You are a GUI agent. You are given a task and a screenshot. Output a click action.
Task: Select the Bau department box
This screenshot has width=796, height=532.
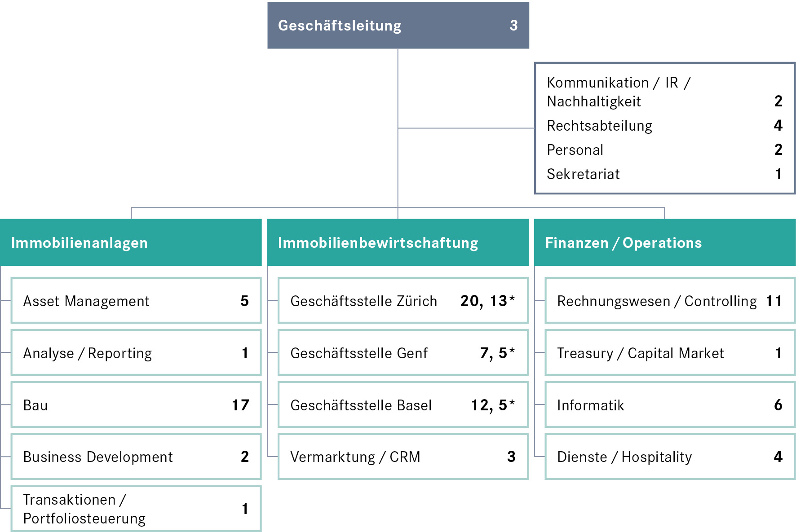click(136, 404)
